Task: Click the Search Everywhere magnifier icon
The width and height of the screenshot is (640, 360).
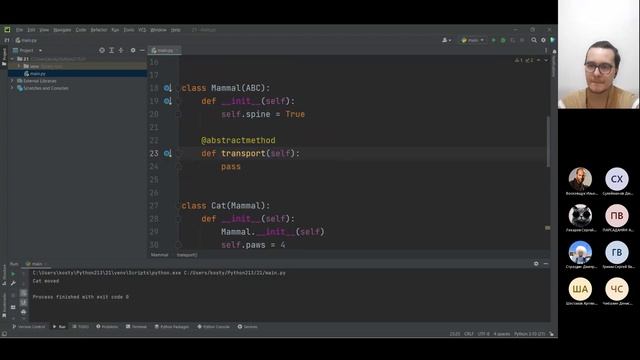Action: click(534, 40)
